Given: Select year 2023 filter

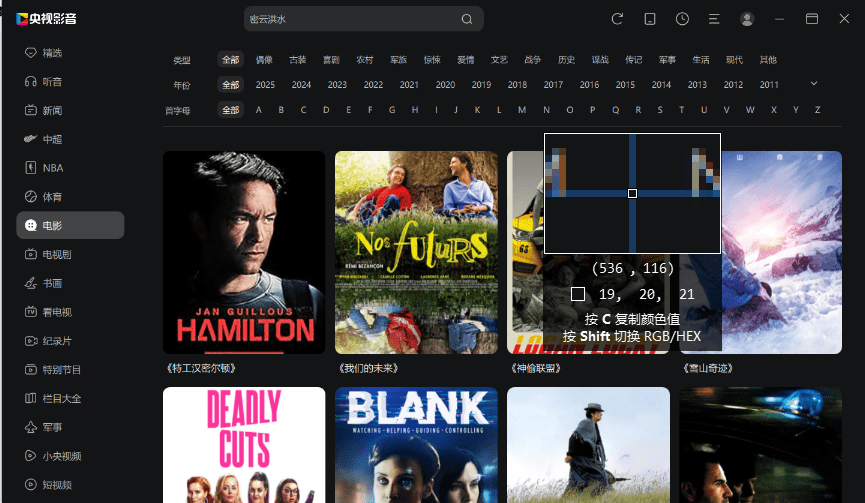Looking at the screenshot, I should click(337, 85).
